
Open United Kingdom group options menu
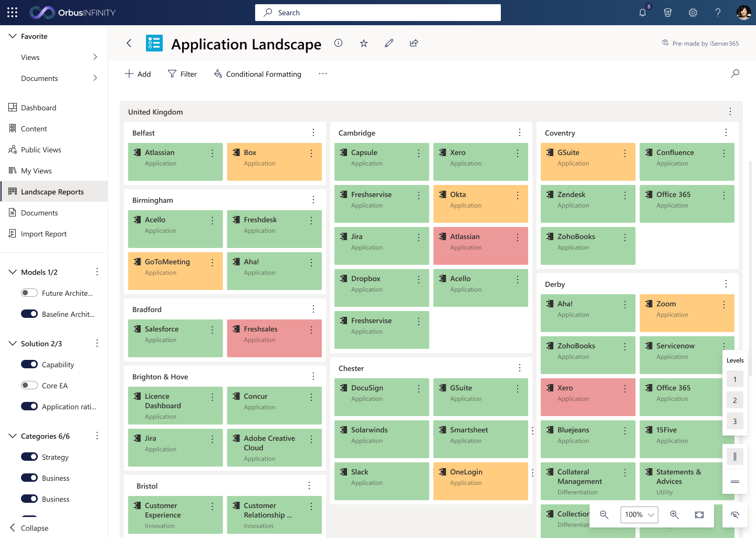tap(730, 111)
